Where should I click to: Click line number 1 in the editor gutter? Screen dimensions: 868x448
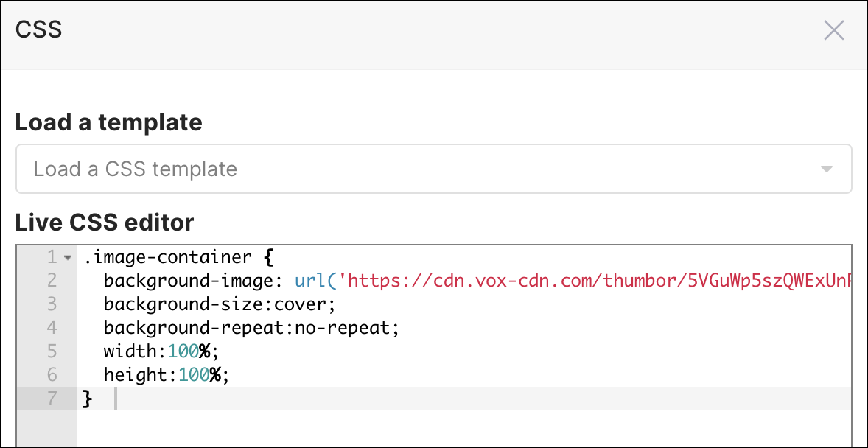pyautogui.click(x=52, y=257)
